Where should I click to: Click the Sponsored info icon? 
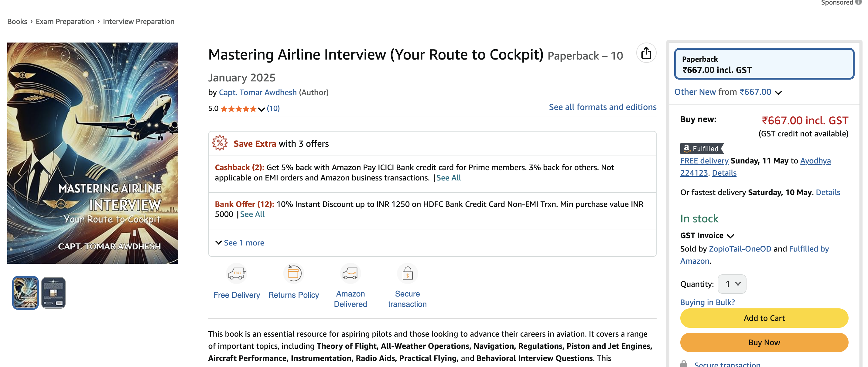click(x=858, y=2)
